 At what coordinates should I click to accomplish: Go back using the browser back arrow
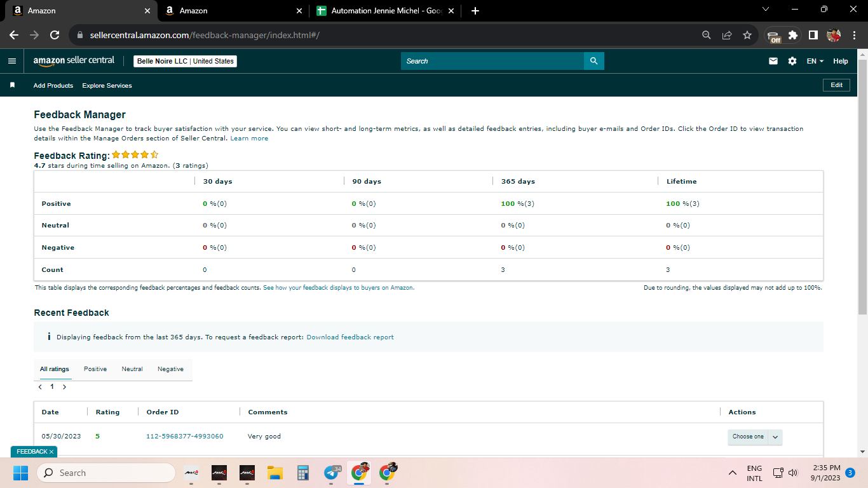(14, 35)
